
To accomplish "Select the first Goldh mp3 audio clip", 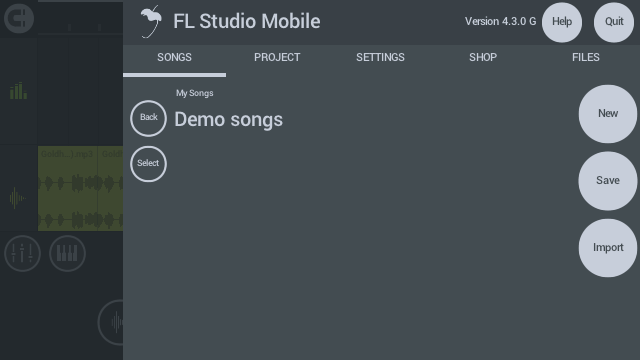I will [x=68, y=189].
